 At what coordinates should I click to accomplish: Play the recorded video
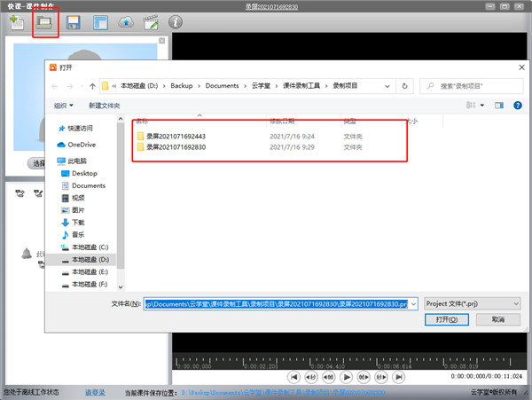coord(346,377)
